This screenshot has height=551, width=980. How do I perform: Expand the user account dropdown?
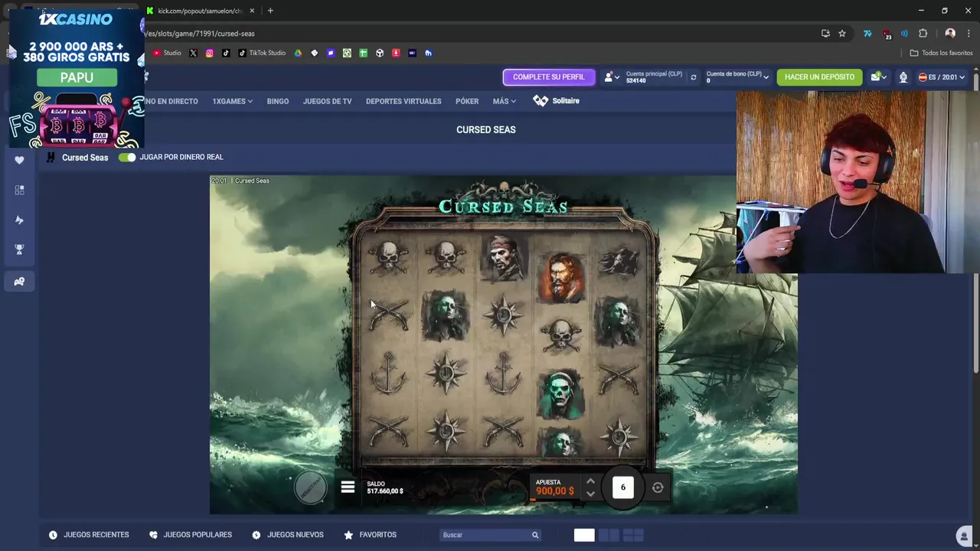[x=611, y=77]
